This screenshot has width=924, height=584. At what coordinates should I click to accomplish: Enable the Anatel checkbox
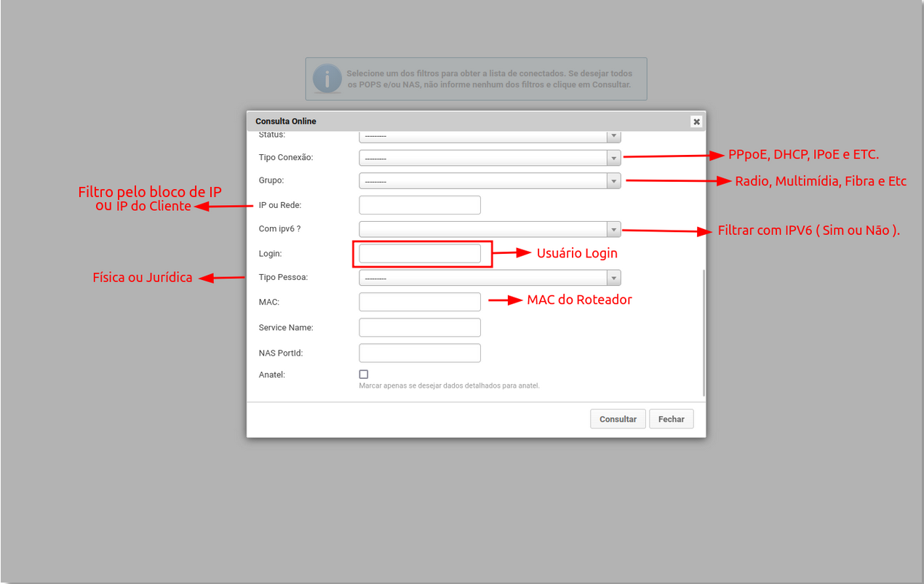pyautogui.click(x=364, y=374)
